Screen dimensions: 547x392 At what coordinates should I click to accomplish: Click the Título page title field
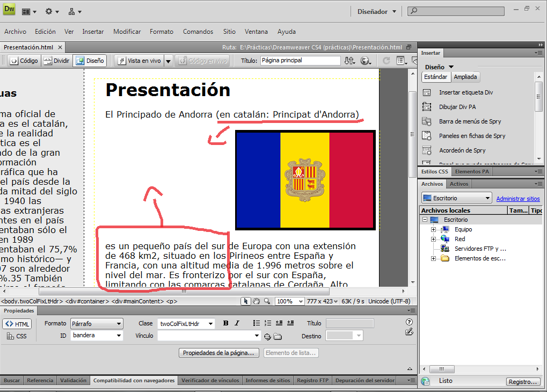point(300,60)
